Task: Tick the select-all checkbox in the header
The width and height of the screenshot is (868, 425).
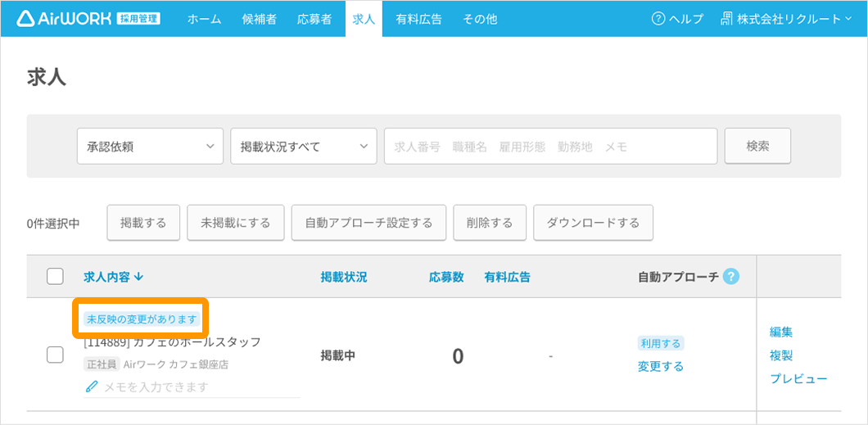Action: click(x=55, y=276)
